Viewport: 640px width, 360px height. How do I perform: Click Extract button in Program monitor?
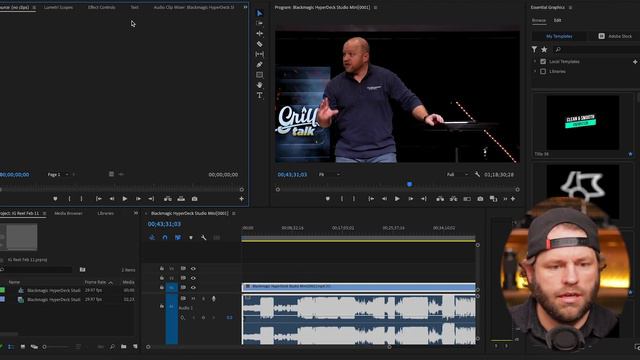point(453,199)
